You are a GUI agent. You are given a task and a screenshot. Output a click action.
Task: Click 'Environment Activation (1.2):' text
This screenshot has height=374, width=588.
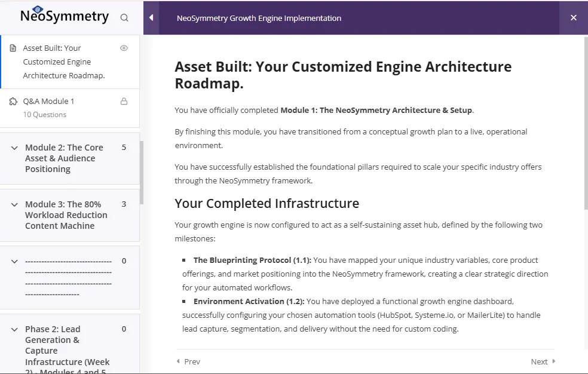249,301
